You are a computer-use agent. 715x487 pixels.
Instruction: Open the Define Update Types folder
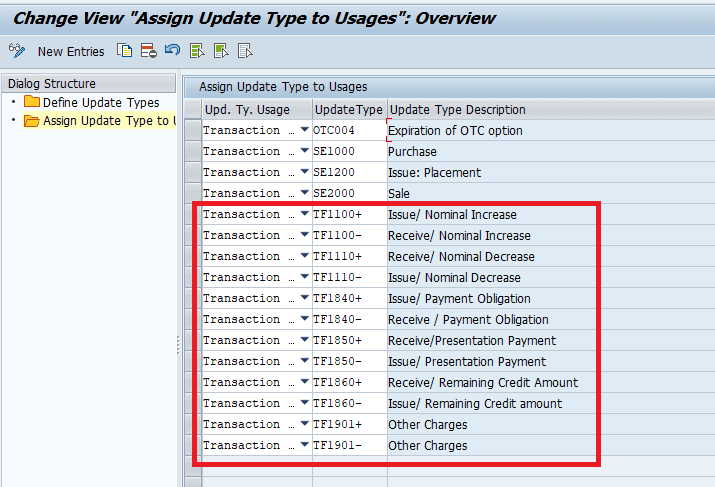pyautogui.click(x=100, y=103)
